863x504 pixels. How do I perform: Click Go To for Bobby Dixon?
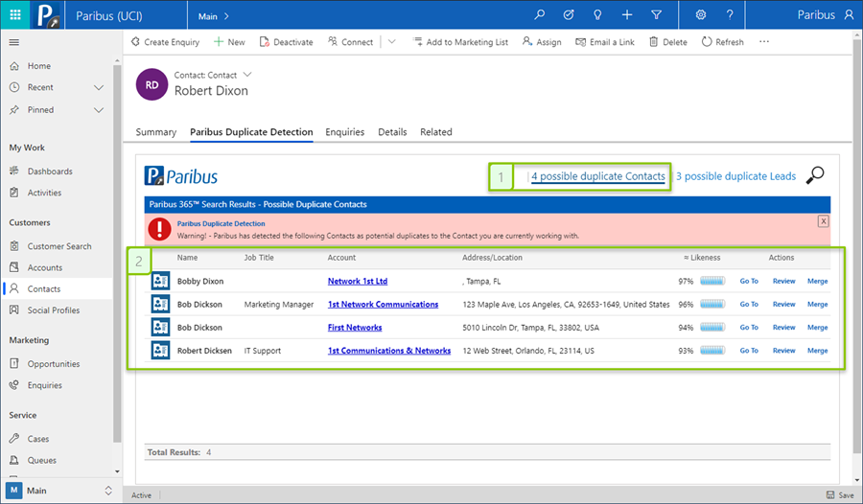(x=749, y=281)
